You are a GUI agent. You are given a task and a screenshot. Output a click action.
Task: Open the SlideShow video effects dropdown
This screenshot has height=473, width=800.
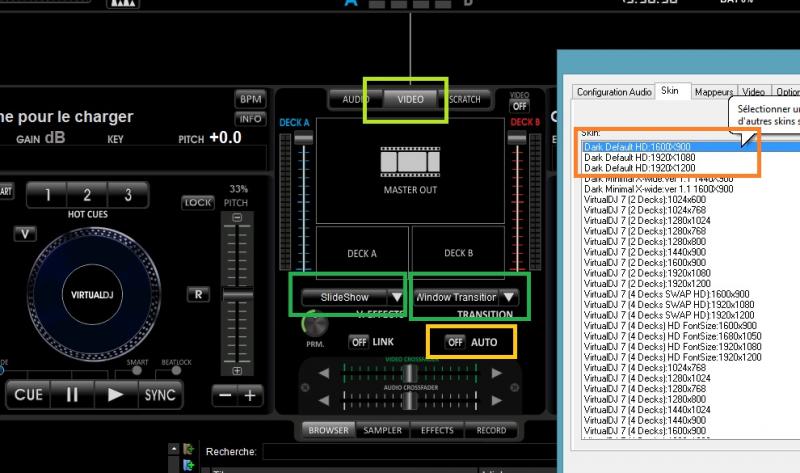pos(397,297)
